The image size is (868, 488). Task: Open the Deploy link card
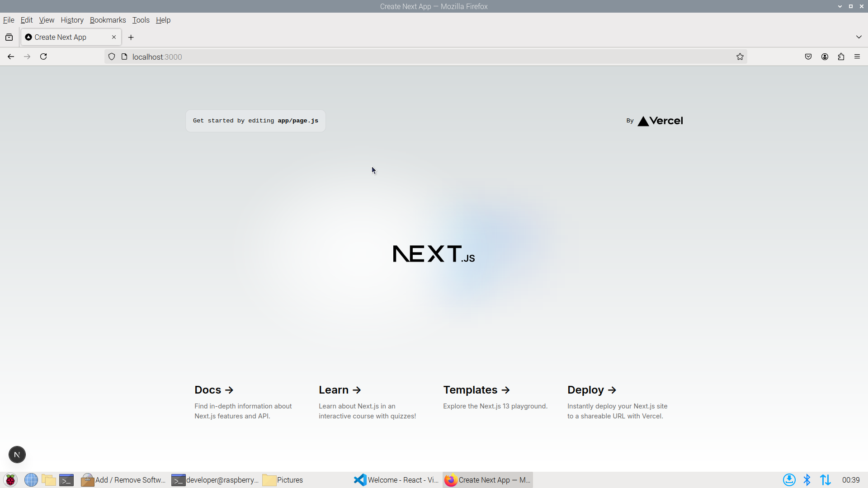click(x=620, y=402)
